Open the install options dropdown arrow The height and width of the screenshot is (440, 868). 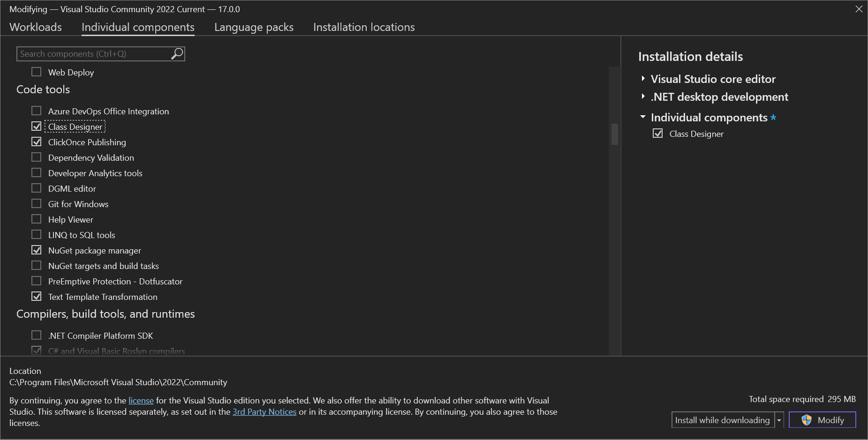click(779, 420)
